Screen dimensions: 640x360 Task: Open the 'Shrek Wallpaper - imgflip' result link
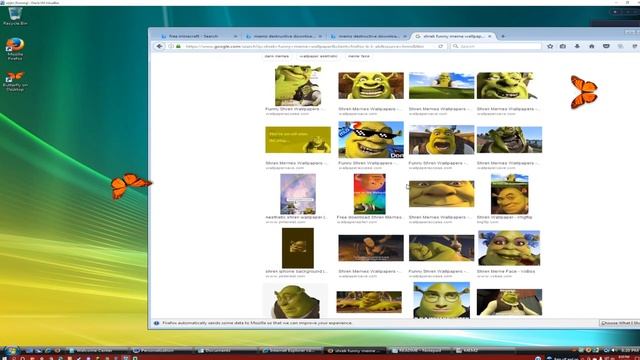point(504,218)
